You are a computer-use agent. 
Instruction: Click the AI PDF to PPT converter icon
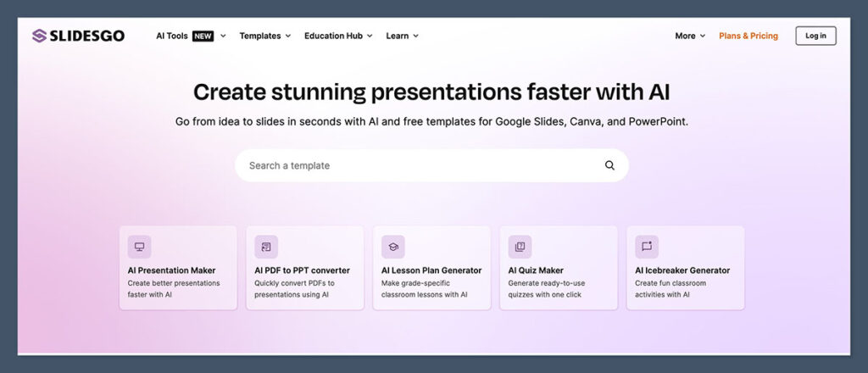point(266,247)
